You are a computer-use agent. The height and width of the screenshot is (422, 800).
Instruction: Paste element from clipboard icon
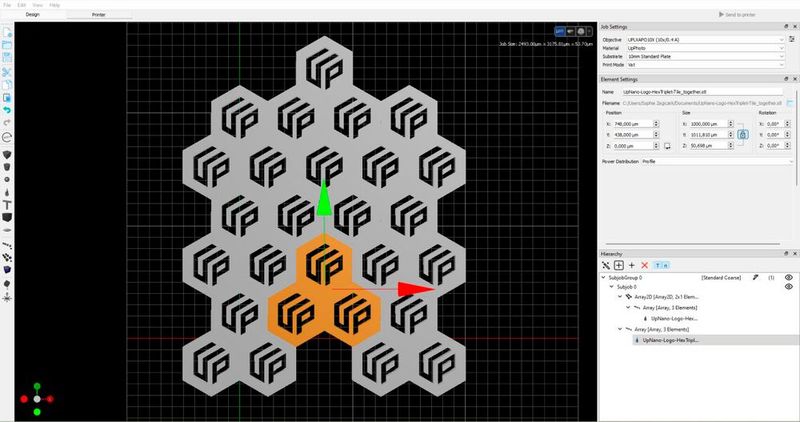7,97
